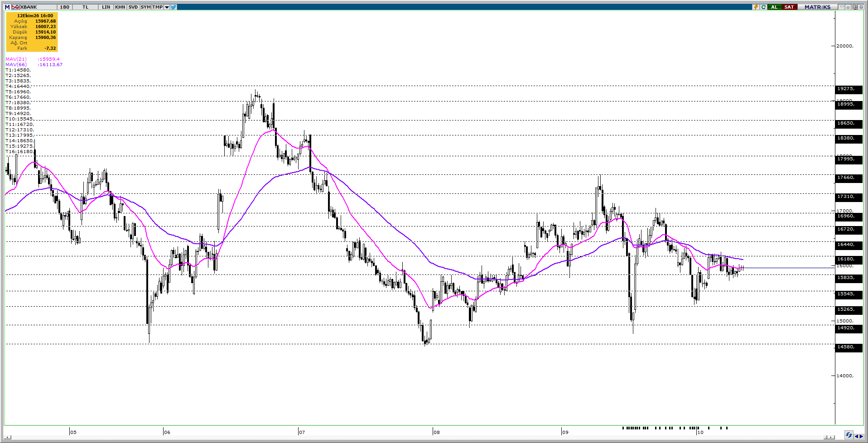Viewport: 868px width, 443px height.
Task: Click the orange lightning bolt icon
Action: point(756,7)
